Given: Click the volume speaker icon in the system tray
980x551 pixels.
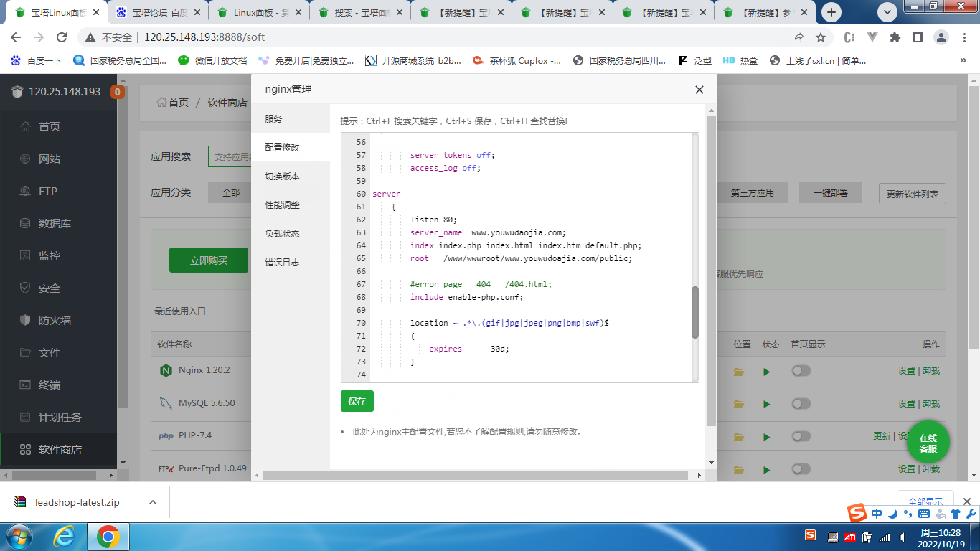Looking at the screenshot, I should tap(901, 537).
